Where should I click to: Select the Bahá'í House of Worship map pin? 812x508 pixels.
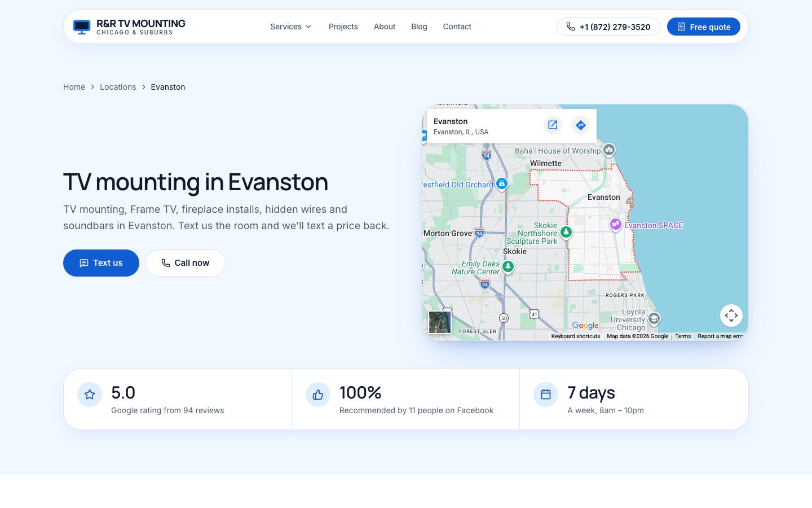(609, 150)
